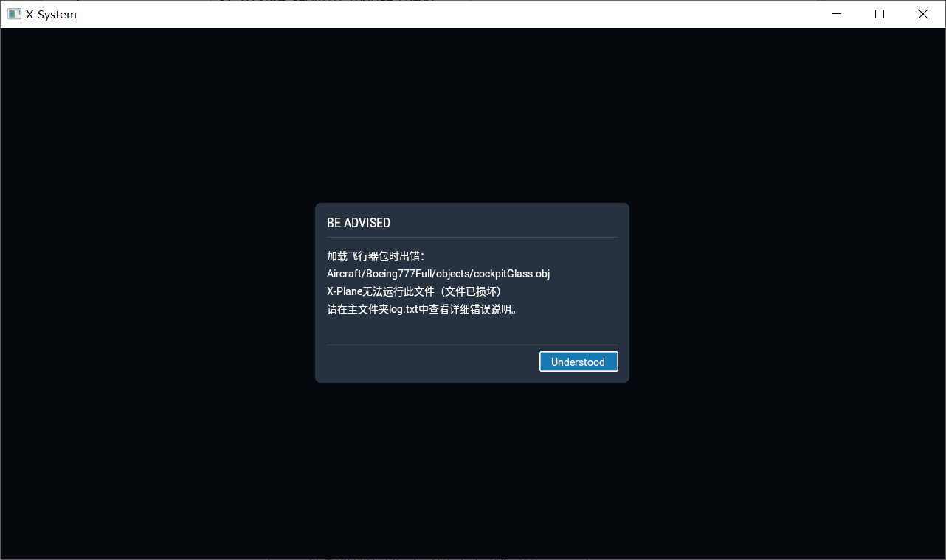The image size is (946, 560).
Task: Close the X-System window
Action: point(923,14)
